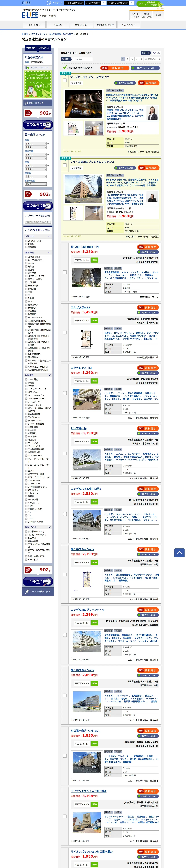The height and width of the screenshot is (868, 186).
Task: Open the 駅徒歩分数 dropdown
Action: tap(36, 184)
